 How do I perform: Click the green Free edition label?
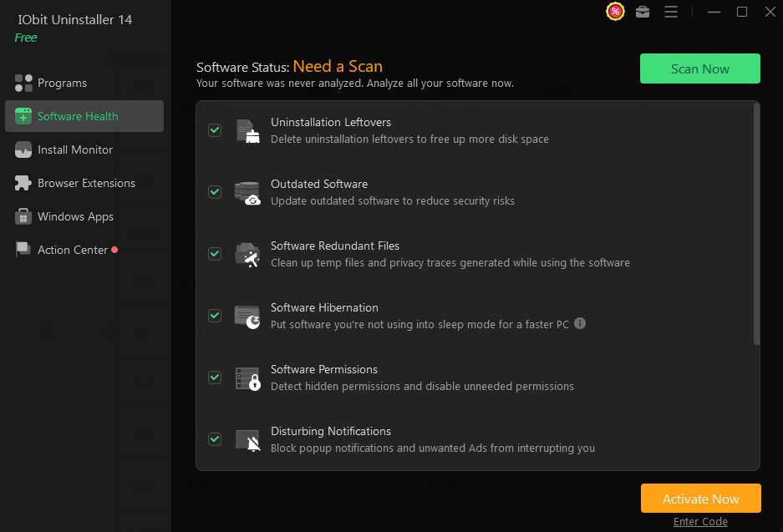click(26, 38)
